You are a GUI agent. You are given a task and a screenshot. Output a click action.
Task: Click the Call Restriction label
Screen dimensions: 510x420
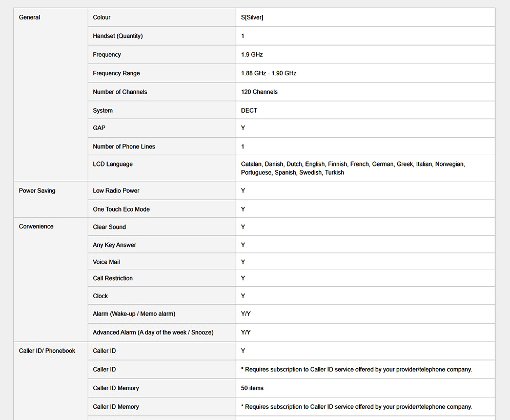(x=113, y=278)
